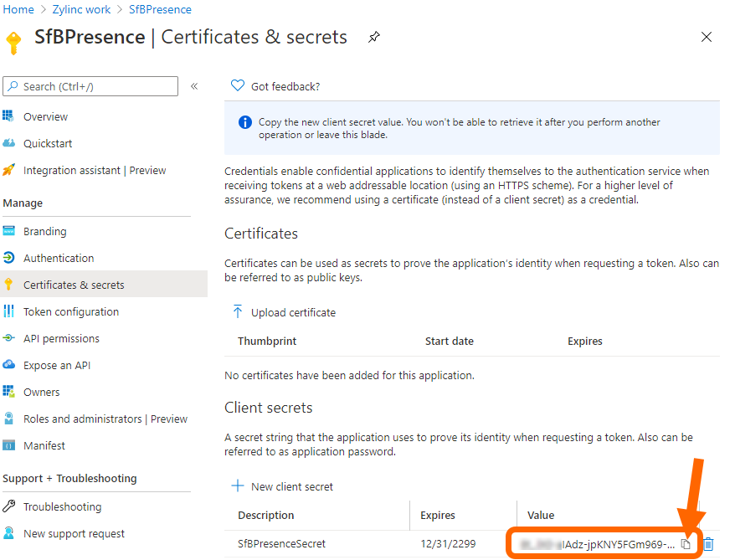The width and height of the screenshot is (735, 560).
Task: Open the Quickstart menu item
Action: [48, 143]
